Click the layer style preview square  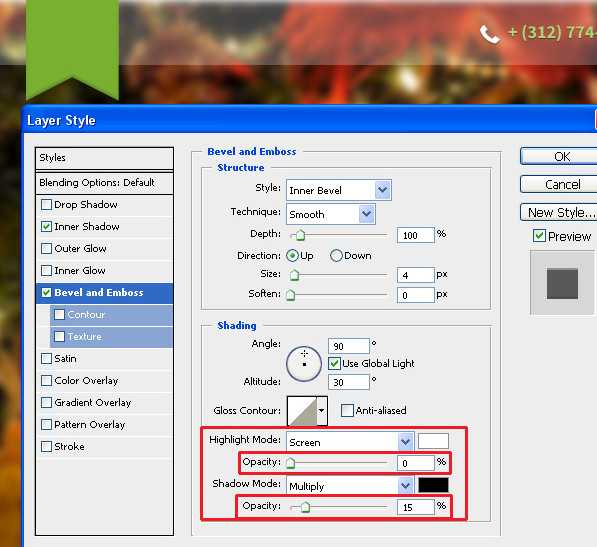(x=562, y=284)
